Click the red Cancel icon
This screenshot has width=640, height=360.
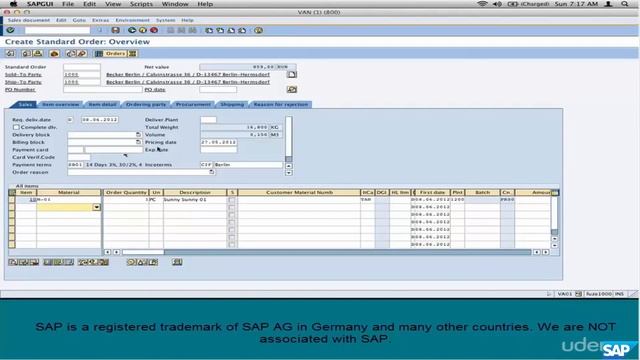tap(154, 30)
